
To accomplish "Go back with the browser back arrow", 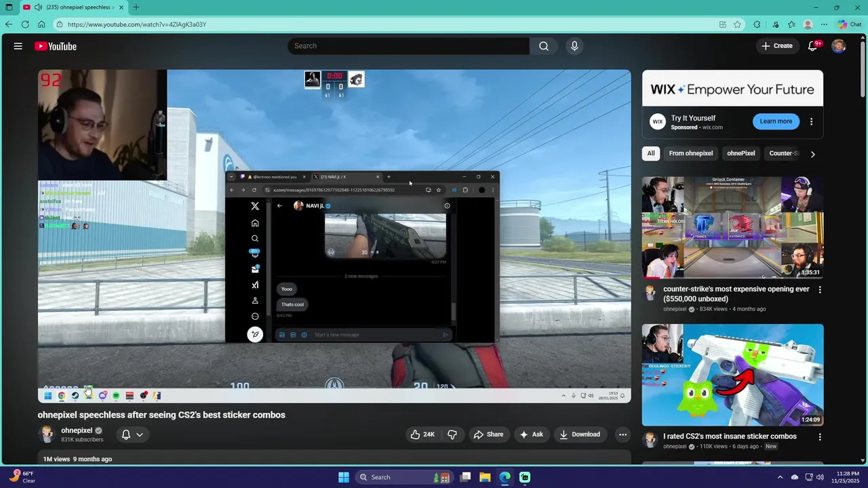I will 9,24.
